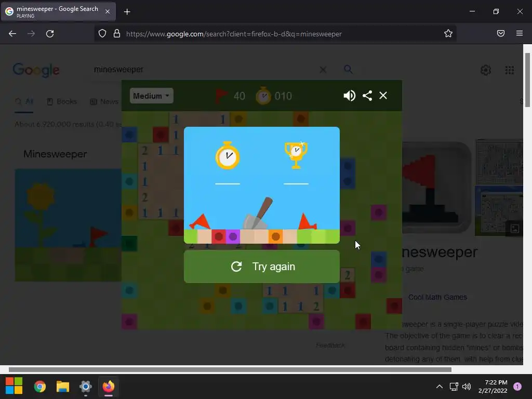
Task: Select the minesweeper - Google Search tab
Action: click(58, 11)
